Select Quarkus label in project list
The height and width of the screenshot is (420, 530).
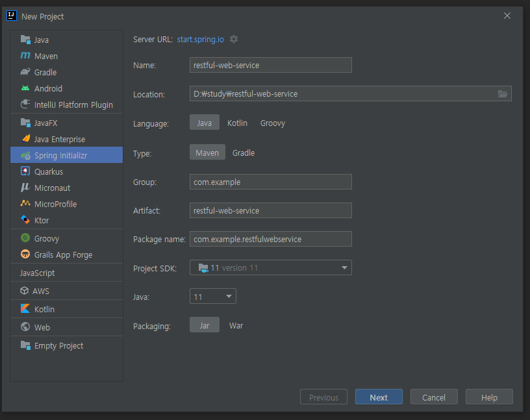point(49,171)
